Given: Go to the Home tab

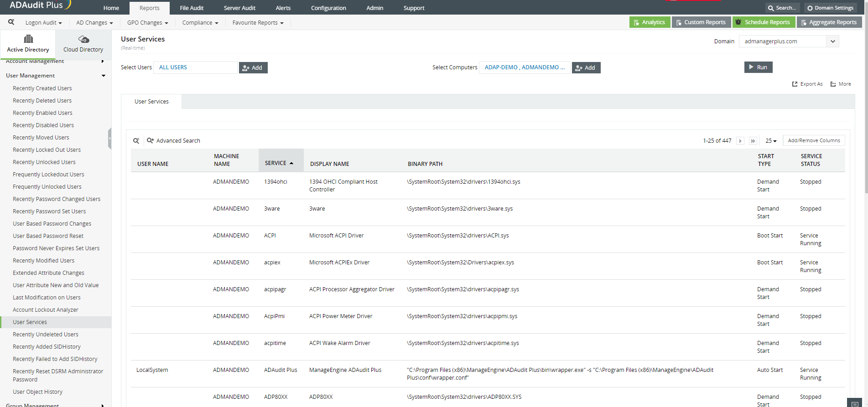Looking at the screenshot, I should pyautogui.click(x=111, y=8).
